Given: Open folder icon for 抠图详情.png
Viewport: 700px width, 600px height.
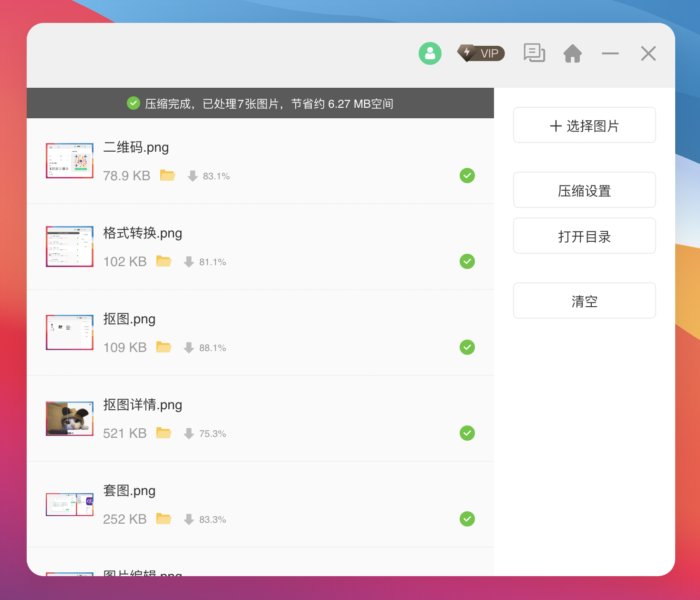Looking at the screenshot, I should coord(164,433).
